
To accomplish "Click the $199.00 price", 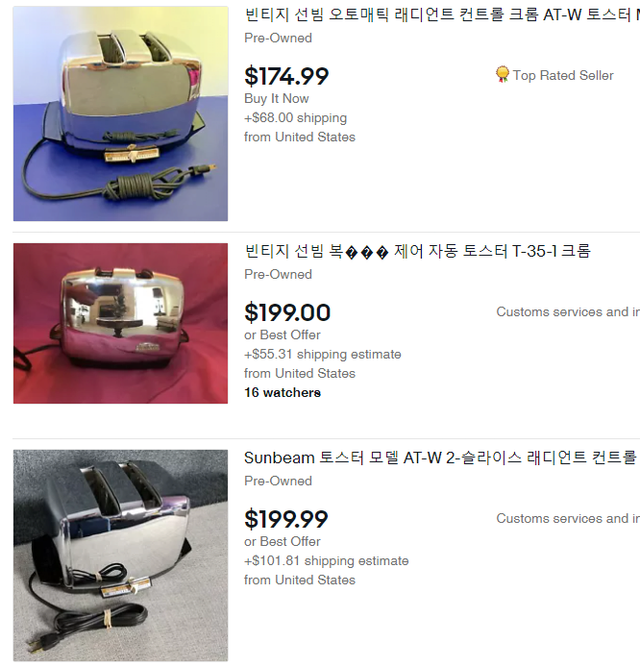I will click(x=287, y=313).
